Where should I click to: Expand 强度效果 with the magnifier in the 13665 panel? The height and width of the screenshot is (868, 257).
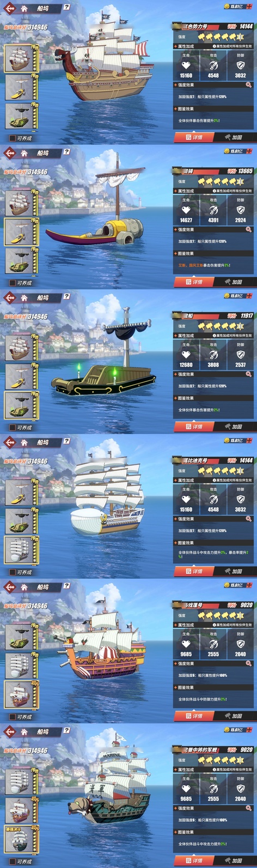(x=248, y=230)
